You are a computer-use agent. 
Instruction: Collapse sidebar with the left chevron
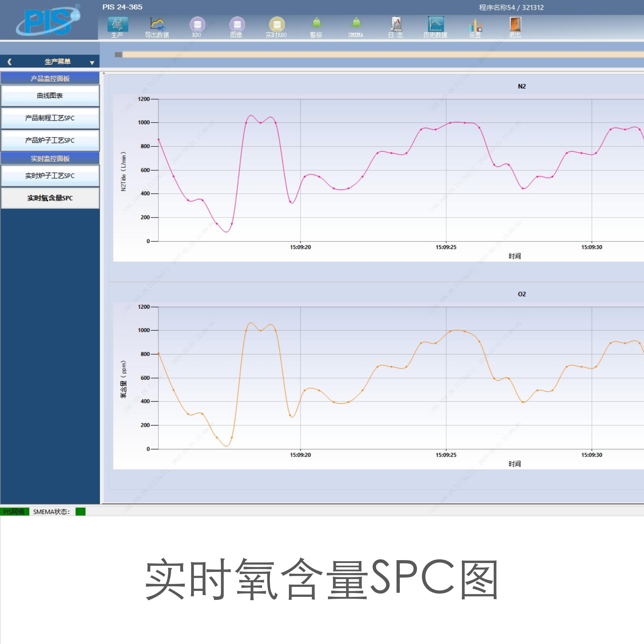pyautogui.click(x=9, y=62)
